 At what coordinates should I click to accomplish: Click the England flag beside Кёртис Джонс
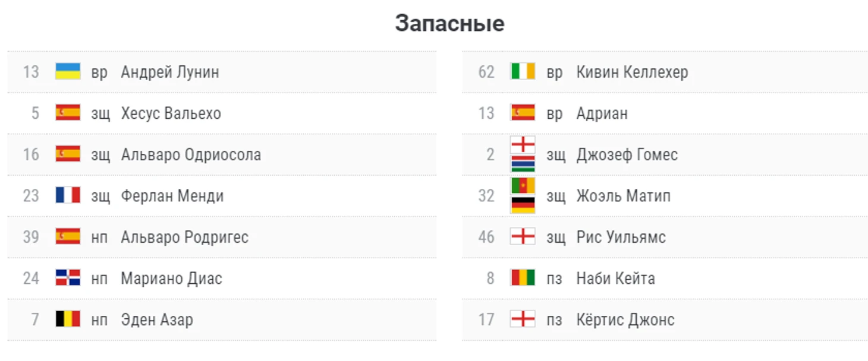pos(523,319)
